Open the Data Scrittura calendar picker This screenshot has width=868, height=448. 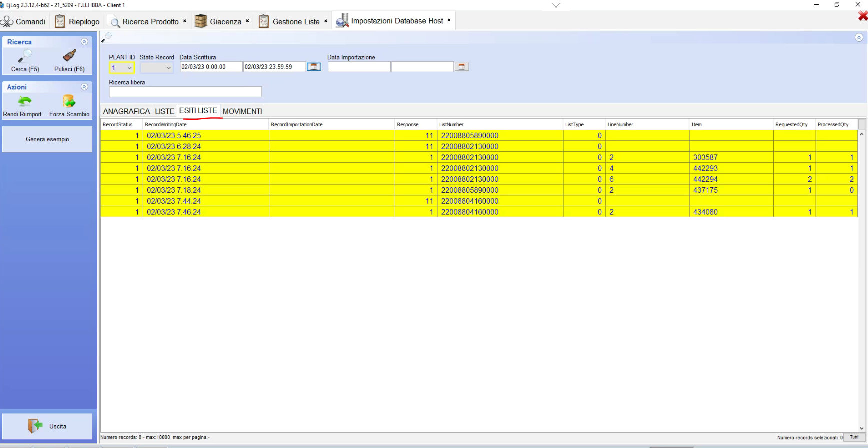click(314, 67)
